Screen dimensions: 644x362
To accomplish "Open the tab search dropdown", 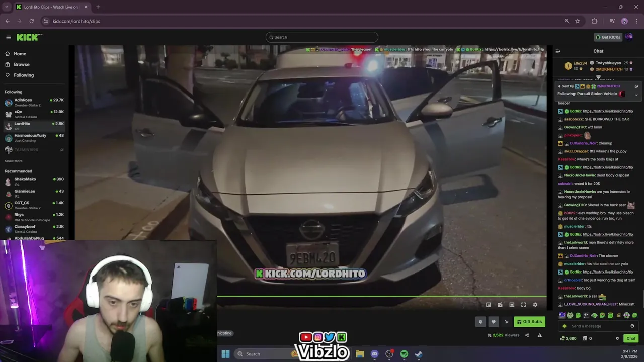I will (x=7, y=7).
